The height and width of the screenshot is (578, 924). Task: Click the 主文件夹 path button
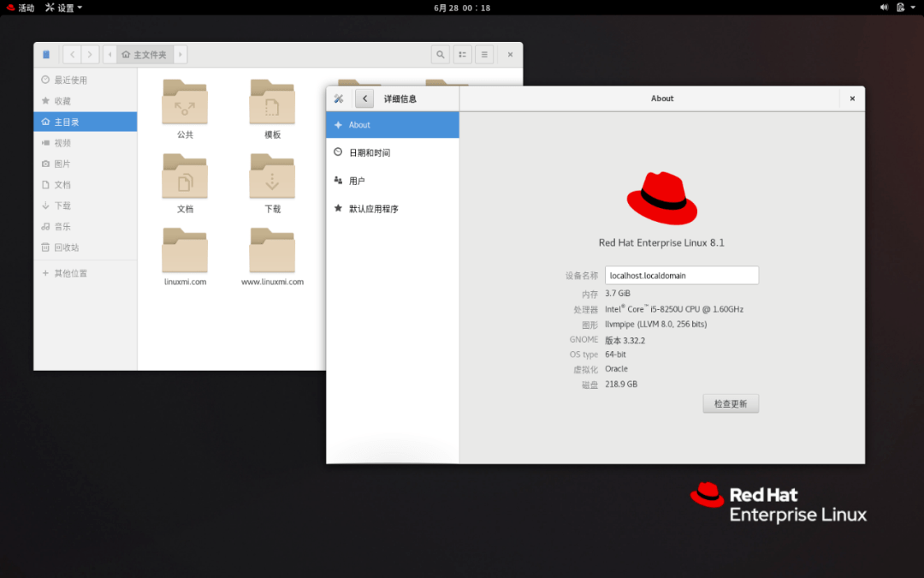(145, 55)
